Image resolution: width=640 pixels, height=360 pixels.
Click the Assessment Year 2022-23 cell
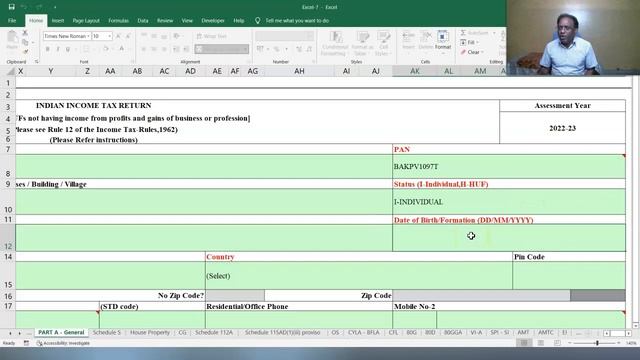(562, 128)
